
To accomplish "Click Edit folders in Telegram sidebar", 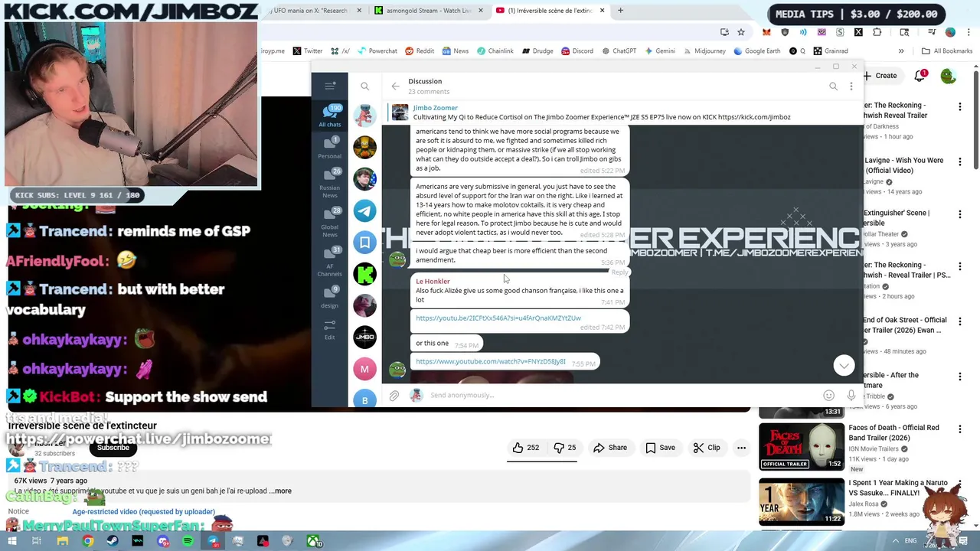I will (330, 330).
